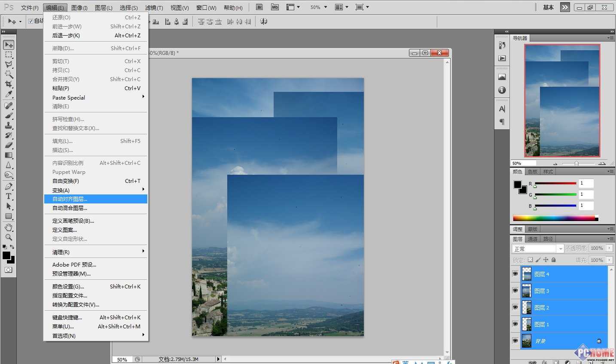616x364 pixels.
Task: Select the Brush tool
Action: (x=9, y=115)
